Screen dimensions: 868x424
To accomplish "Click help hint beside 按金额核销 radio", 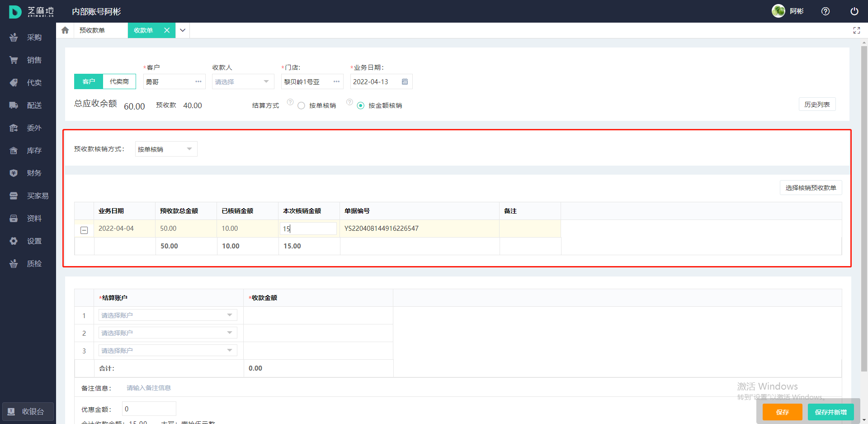I will coord(349,102).
